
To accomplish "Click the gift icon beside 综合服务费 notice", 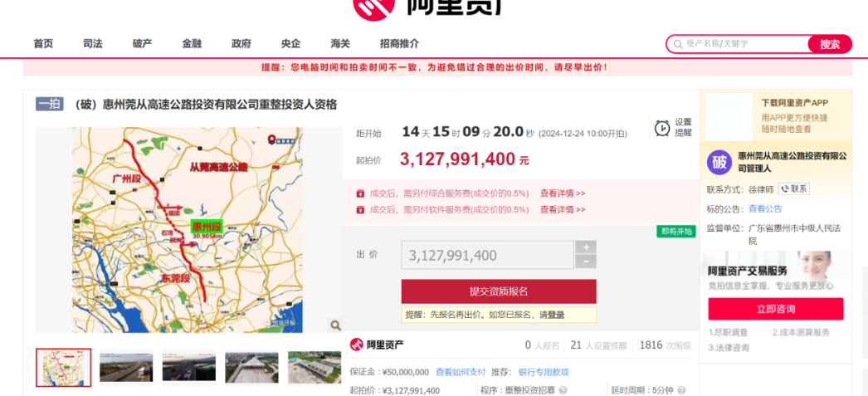I will click(x=360, y=193).
